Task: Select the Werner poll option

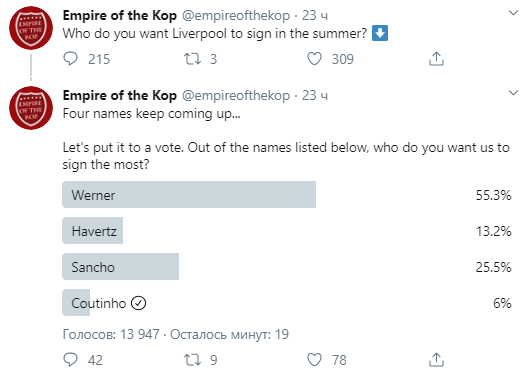Action: click(287, 195)
